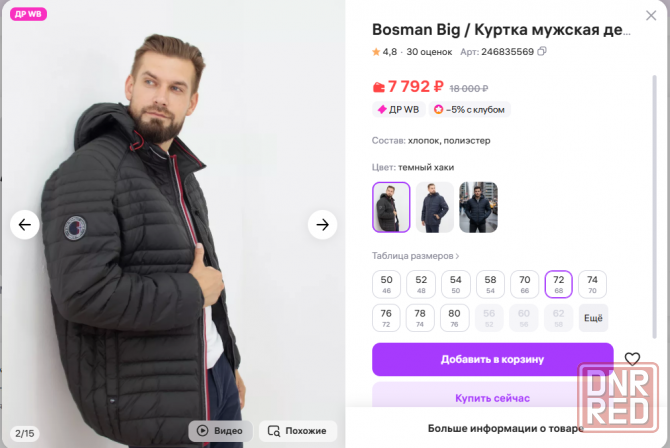Add product to favorites with heart icon
This screenshot has width=670, height=448.
632,359
